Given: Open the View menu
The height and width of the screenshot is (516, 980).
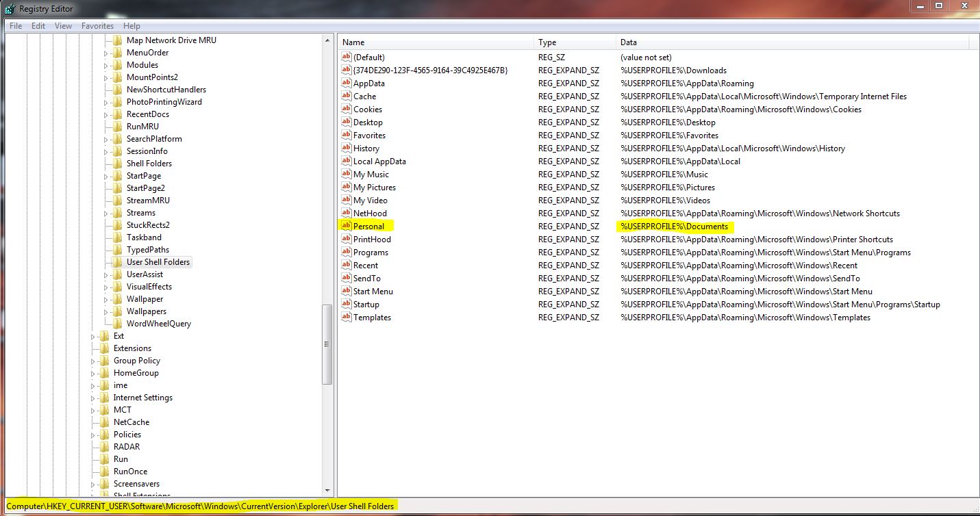Looking at the screenshot, I should (63, 25).
